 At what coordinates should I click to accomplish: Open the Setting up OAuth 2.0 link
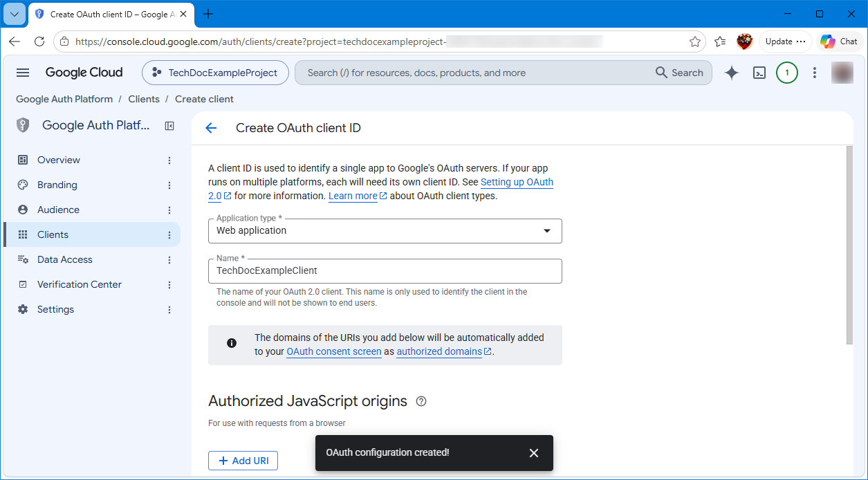pos(517,182)
